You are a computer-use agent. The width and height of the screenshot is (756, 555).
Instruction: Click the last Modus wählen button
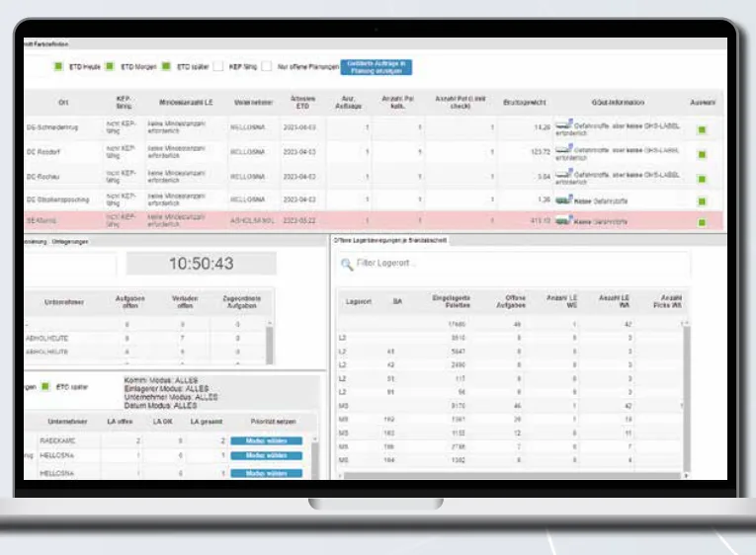[266, 473]
